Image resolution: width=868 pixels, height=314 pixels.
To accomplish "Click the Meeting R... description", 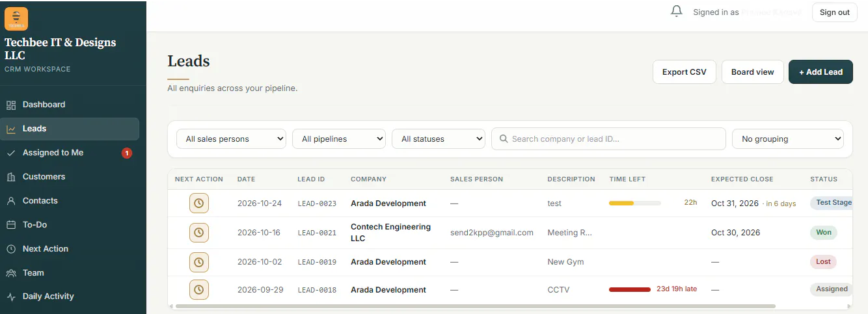I will pos(570,233).
